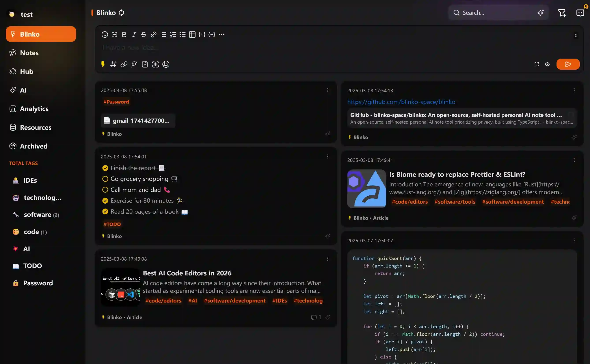
Task: Click the emoji picker icon in editor toolbar
Action: 104,34
